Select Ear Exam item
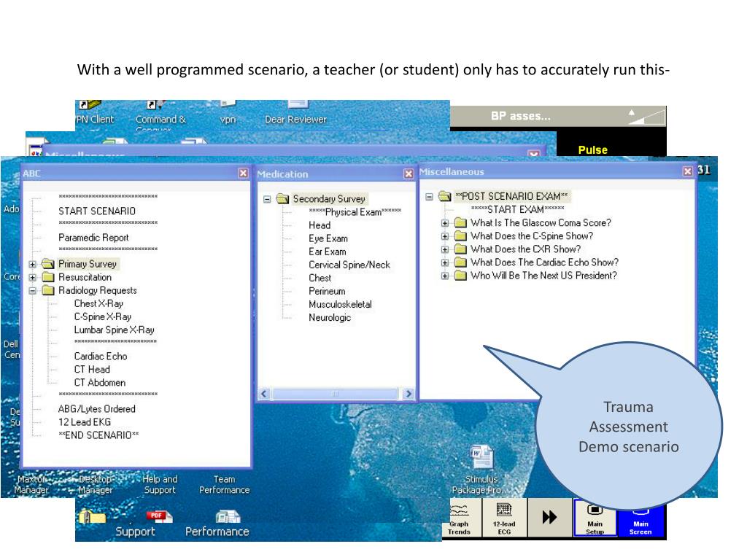 (x=328, y=252)
